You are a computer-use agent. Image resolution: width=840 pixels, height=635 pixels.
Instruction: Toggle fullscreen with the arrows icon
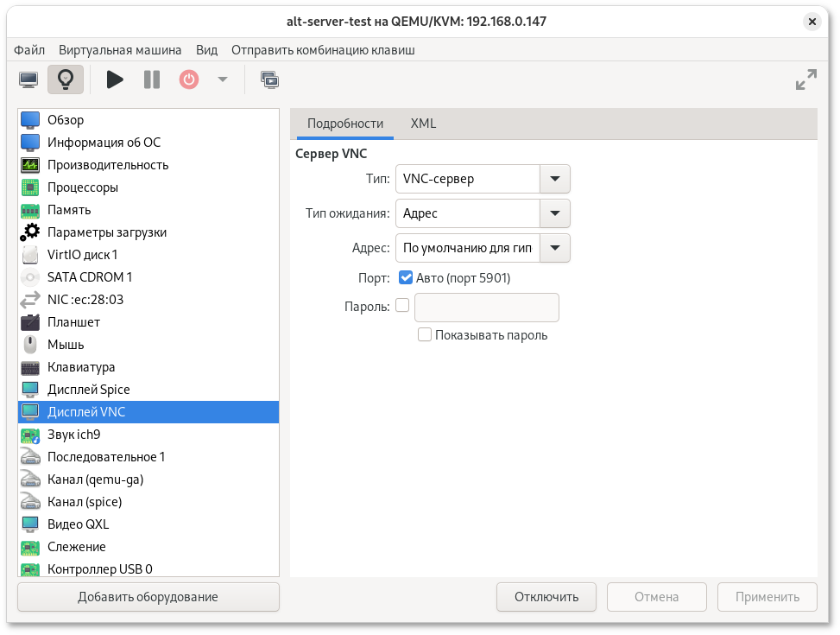[805, 80]
